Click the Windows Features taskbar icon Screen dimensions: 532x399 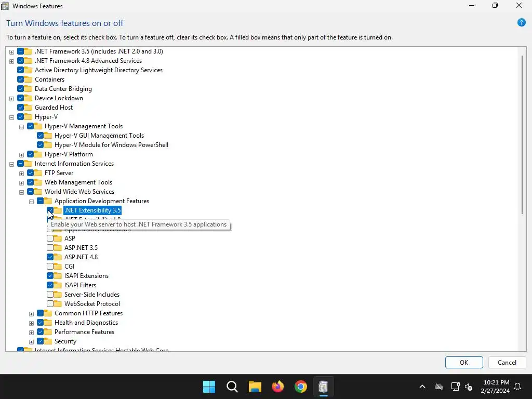(x=323, y=387)
